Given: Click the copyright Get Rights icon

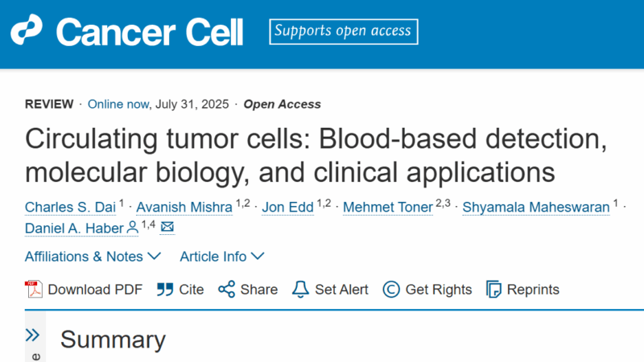Looking at the screenshot, I should [x=391, y=290].
